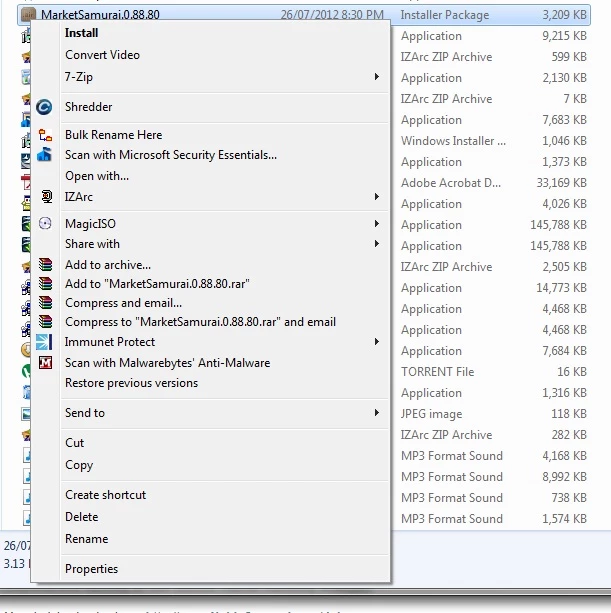This screenshot has width=611, height=613.
Task: Expand the Share with submenu arrow
Action: pyautogui.click(x=376, y=244)
